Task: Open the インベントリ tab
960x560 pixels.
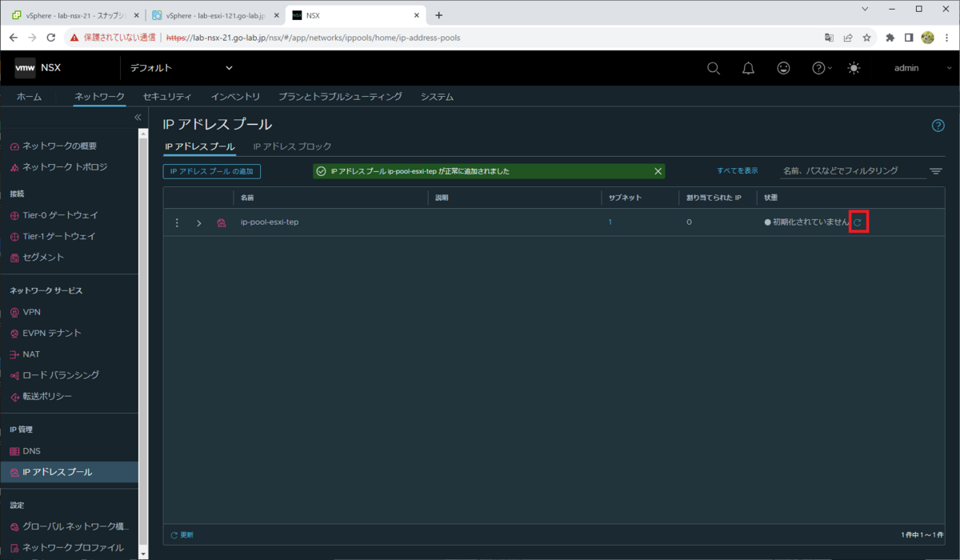Action: (x=235, y=97)
